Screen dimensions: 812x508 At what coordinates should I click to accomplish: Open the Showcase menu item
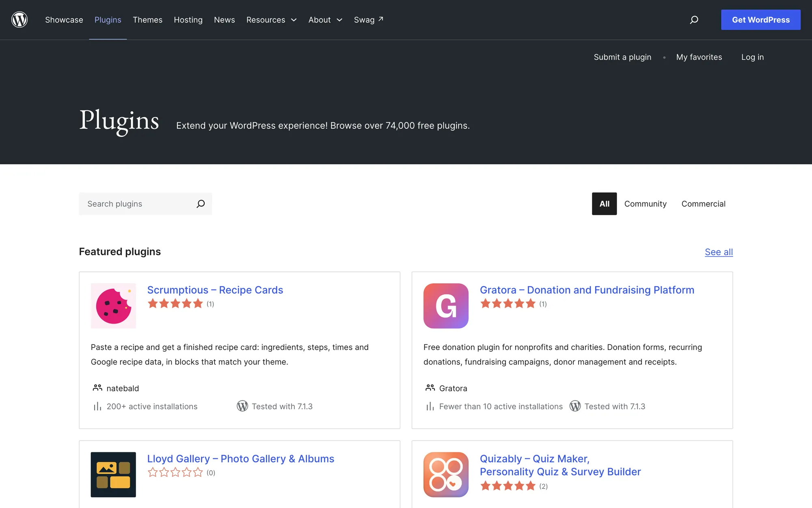[64, 20]
